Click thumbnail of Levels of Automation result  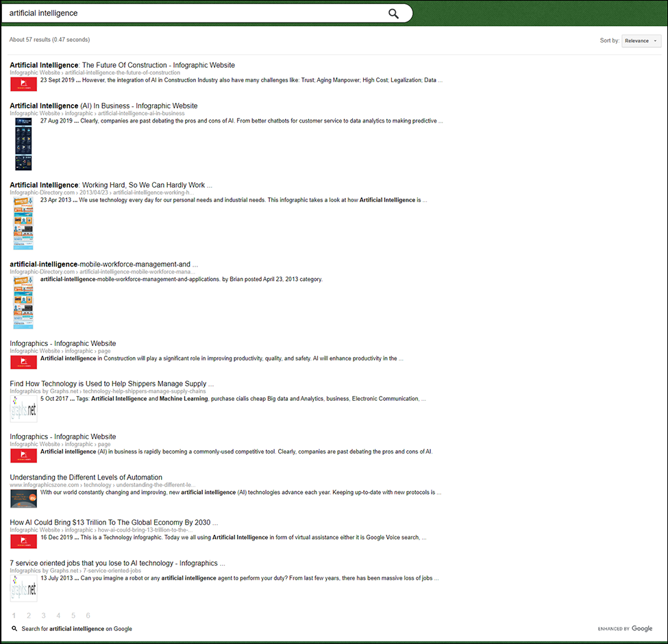[23, 499]
